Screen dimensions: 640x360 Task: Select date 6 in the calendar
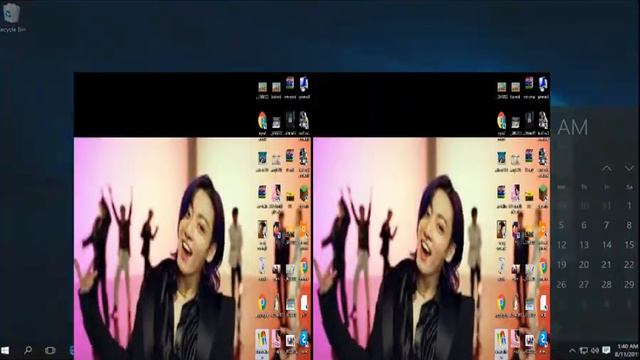point(584,225)
